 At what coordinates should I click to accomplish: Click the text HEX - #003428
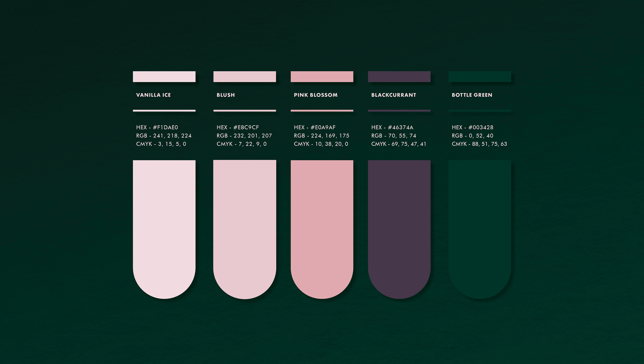[472, 128]
